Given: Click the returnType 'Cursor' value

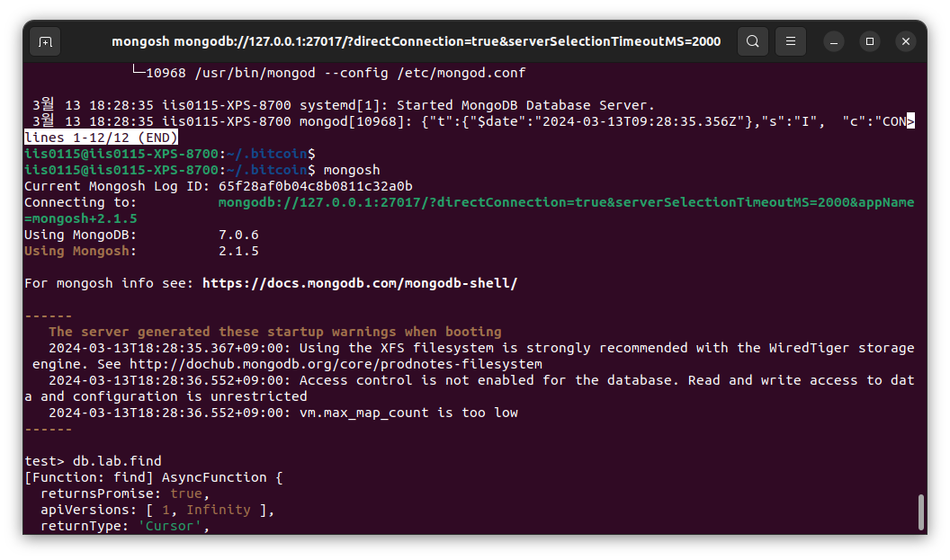Looking at the screenshot, I should click(170, 526).
